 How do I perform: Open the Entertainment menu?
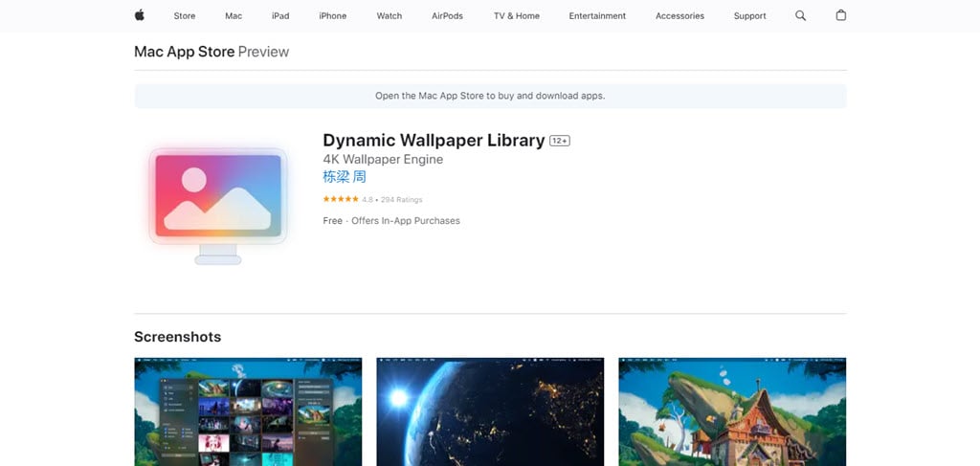[x=597, y=16]
